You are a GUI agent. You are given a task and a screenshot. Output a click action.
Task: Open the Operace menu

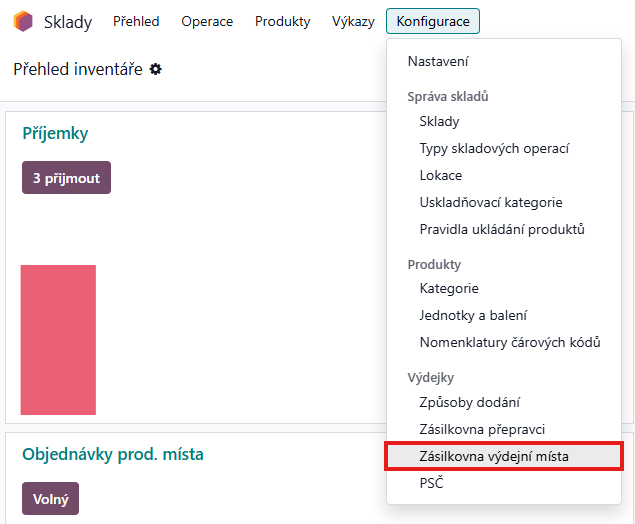point(207,21)
